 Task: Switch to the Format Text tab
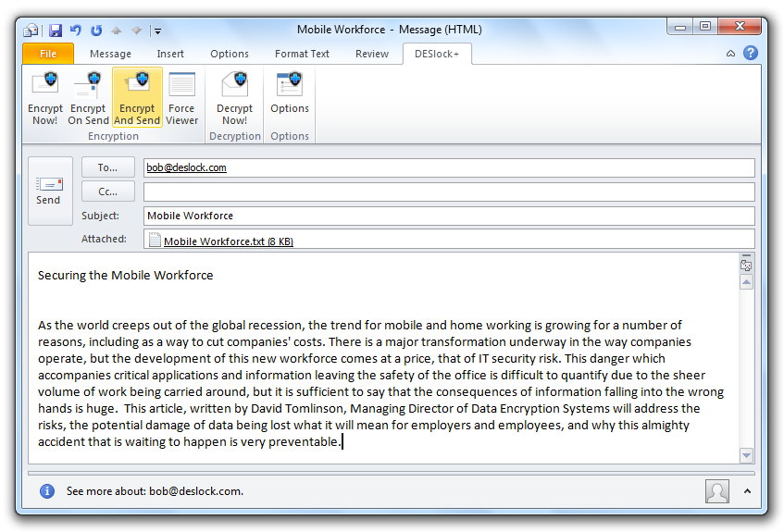click(x=302, y=54)
